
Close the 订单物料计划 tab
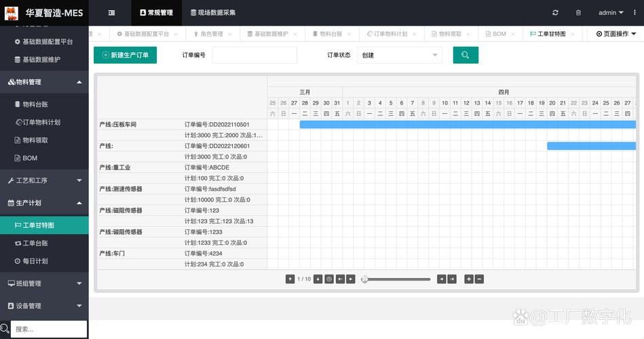pos(414,34)
